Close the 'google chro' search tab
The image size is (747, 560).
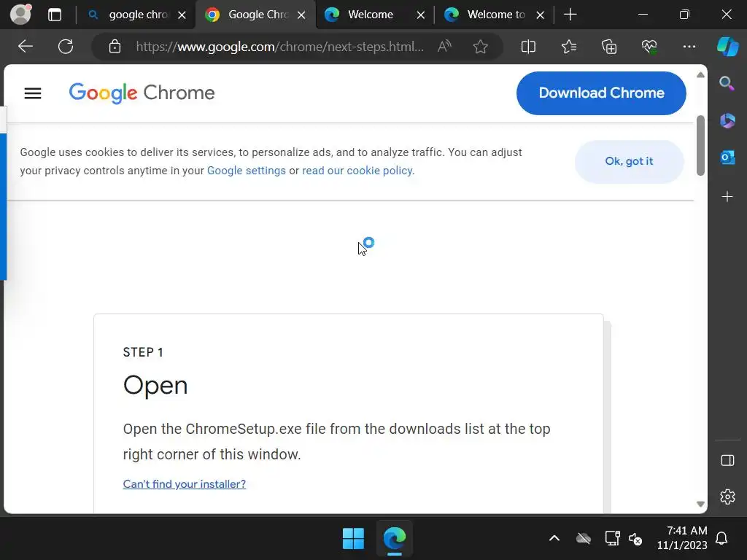(182, 15)
